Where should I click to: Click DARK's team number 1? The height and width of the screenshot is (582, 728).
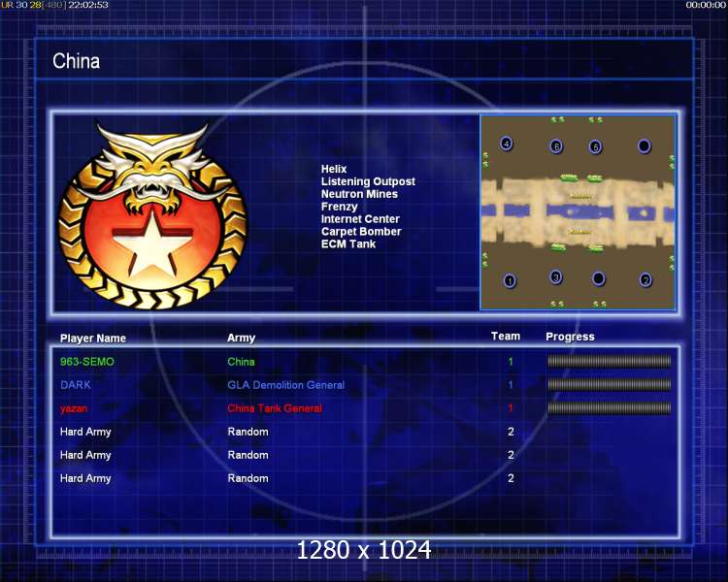pos(511,385)
